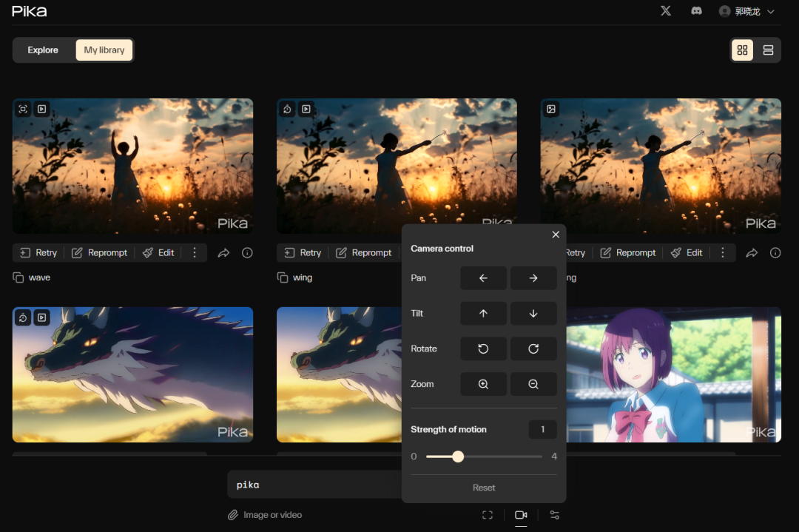Viewport: 799px width, 532px height.
Task: Click the wing prompt text
Action: [x=303, y=277]
